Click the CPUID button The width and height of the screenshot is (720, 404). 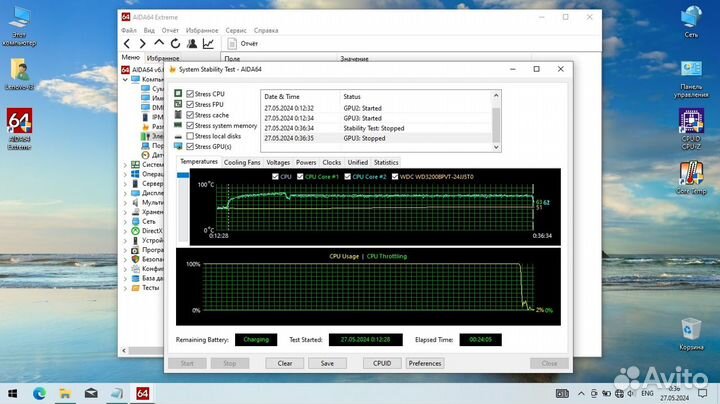(382, 363)
